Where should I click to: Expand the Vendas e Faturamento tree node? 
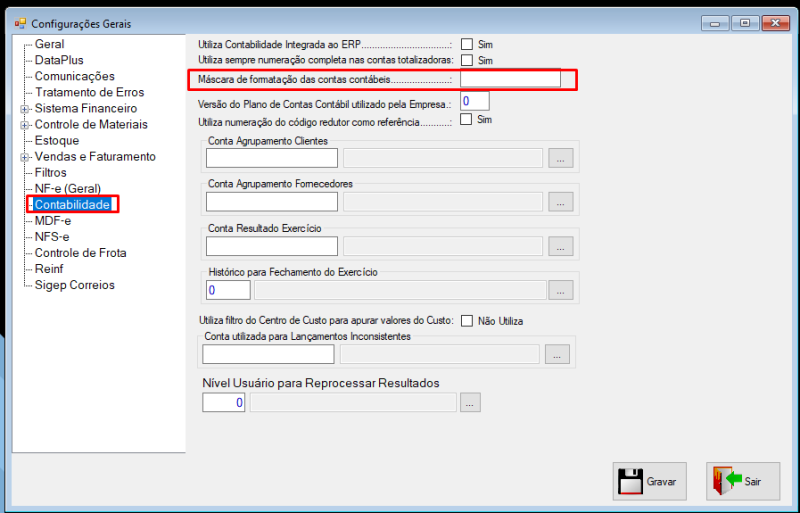[x=24, y=157]
